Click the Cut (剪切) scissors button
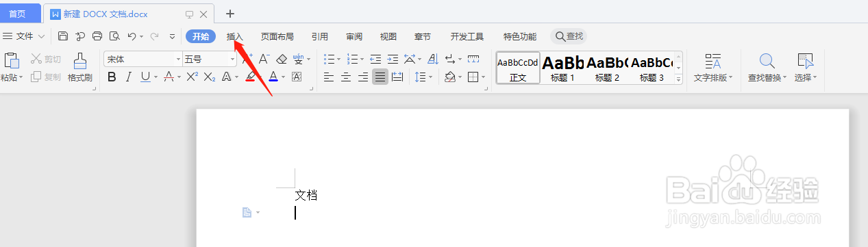Viewport: 868px width, 247px height. point(45,60)
